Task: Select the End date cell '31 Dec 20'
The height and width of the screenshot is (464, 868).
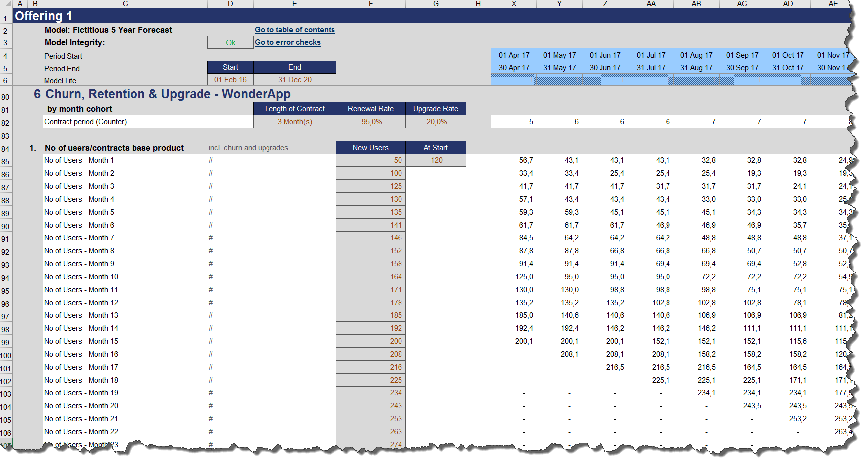Action: point(295,80)
